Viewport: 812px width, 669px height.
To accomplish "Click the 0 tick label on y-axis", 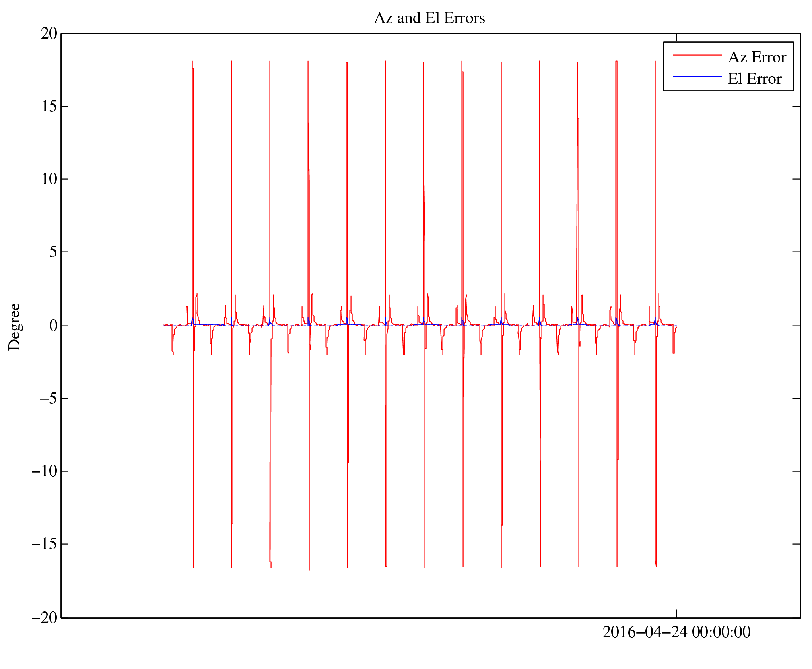I will pyautogui.click(x=53, y=326).
